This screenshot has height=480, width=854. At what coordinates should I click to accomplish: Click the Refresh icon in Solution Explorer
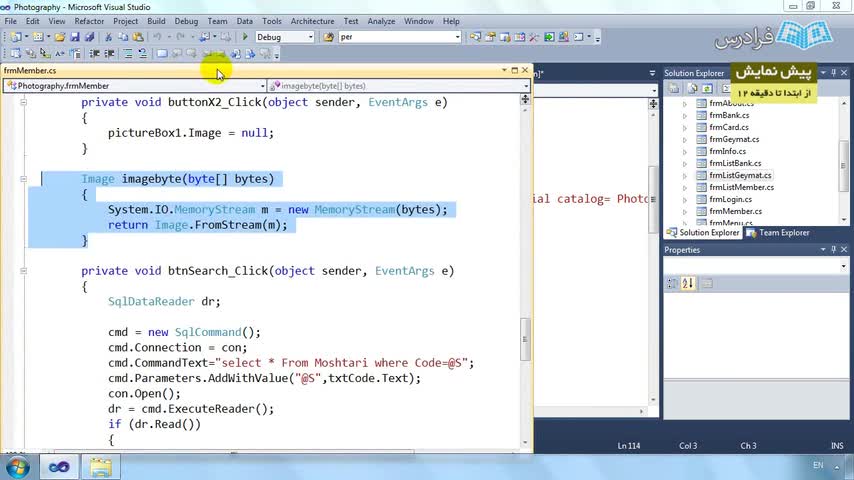707,88
